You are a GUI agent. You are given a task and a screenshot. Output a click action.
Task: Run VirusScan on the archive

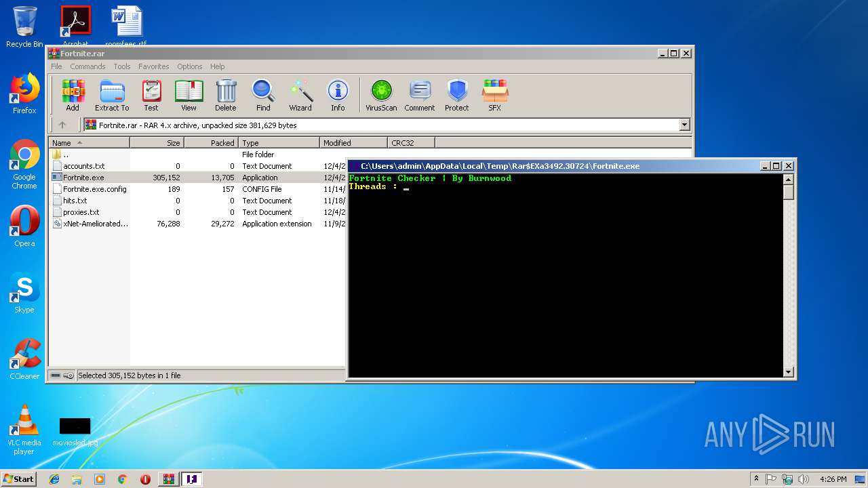[x=381, y=96]
